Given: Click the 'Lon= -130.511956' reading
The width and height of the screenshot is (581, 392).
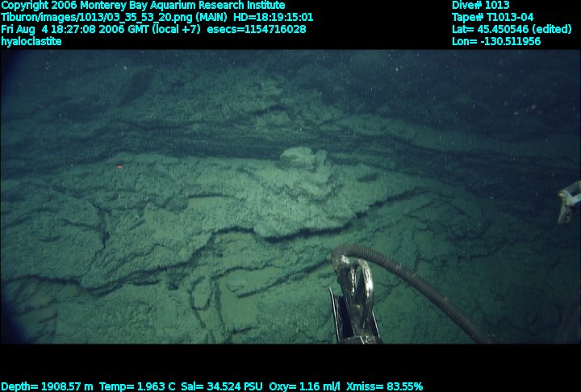Looking at the screenshot, I should click(x=496, y=41).
